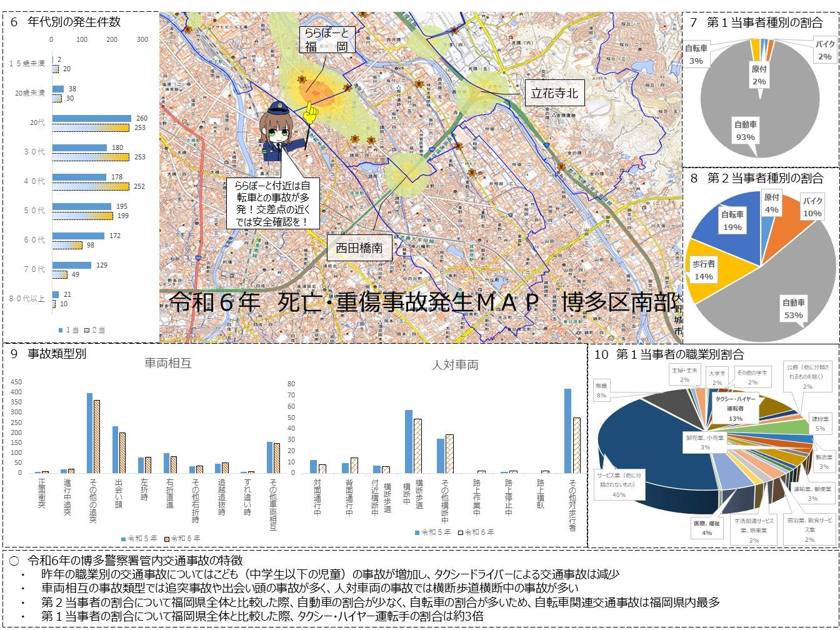Select the 20代 age label
840x630 pixels.
(x=37, y=122)
